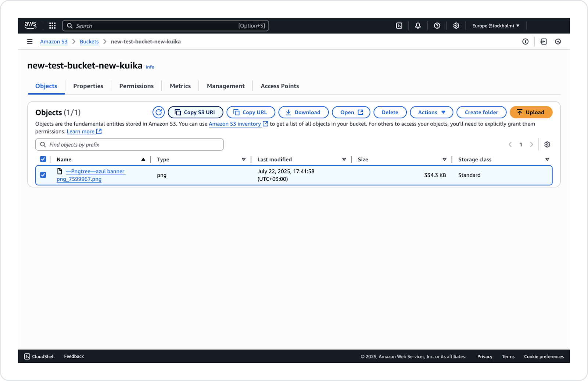This screenshot has width=588, height=381.
Task: Sort by Size column arrow
Action: coord(444,159)
